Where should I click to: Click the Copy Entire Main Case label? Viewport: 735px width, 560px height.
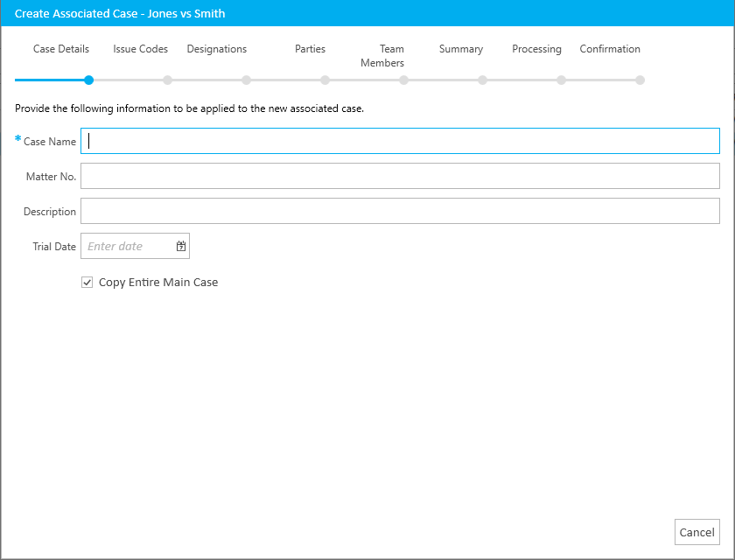pyautogui.click(x=158, y=282)
